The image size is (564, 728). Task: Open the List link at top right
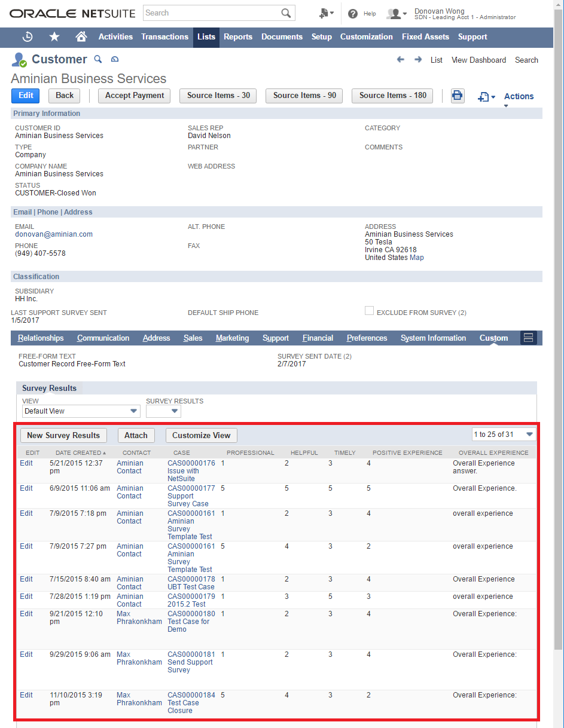coord(437,60)
